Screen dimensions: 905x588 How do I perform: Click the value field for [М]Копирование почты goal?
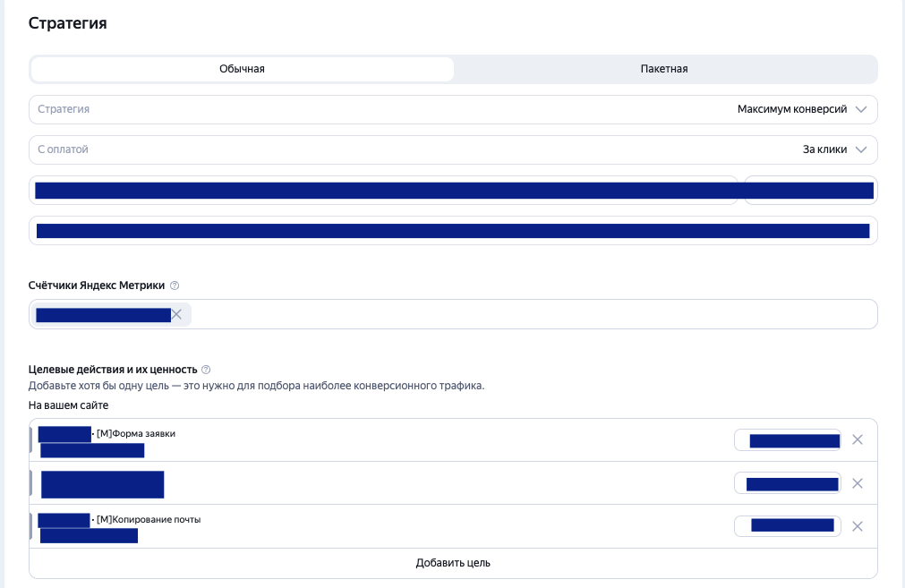click(787, 526)
